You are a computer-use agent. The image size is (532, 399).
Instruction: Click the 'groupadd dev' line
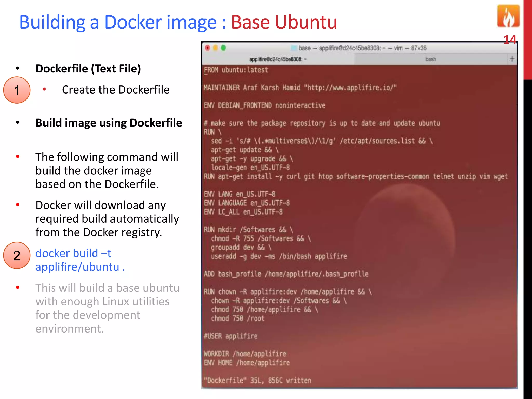(241, 247)
